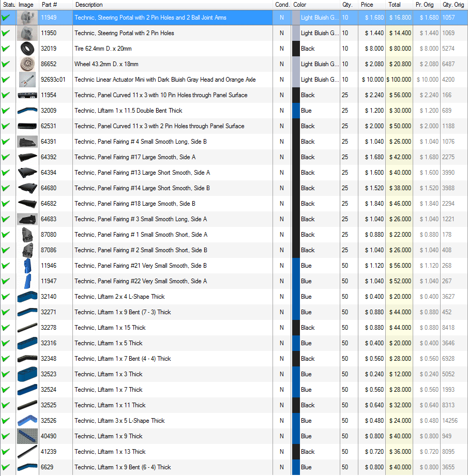
Task: Click the wheel picture for part 86652
Action: point(27,64)
